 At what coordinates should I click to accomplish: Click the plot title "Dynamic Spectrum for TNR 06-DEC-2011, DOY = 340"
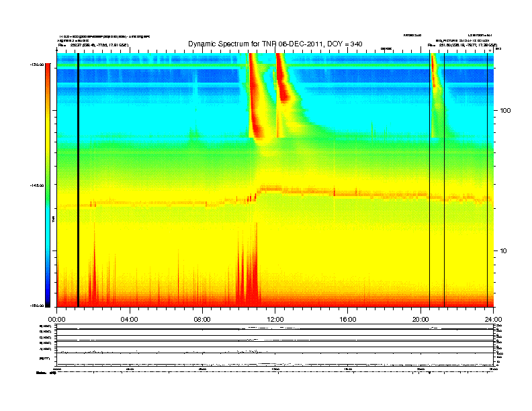[x=275, y=44]
